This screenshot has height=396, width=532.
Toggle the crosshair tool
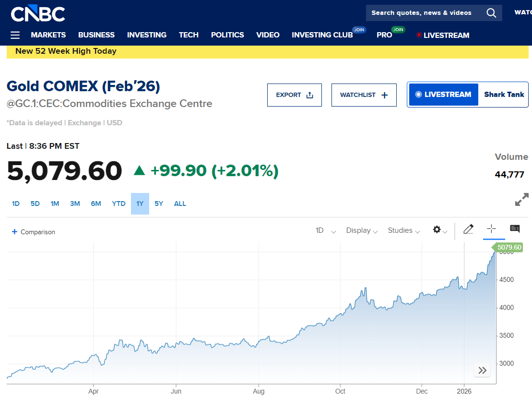coord(491,229)
